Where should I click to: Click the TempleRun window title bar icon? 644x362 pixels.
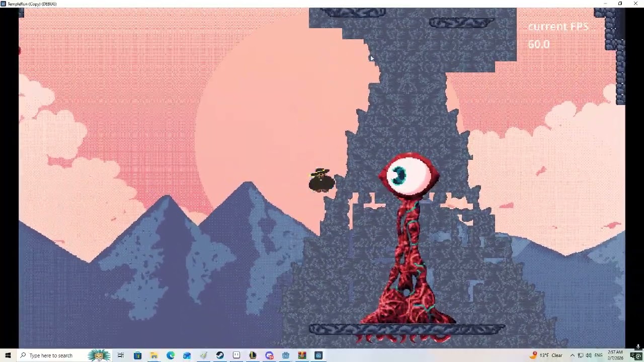[4, 4]
